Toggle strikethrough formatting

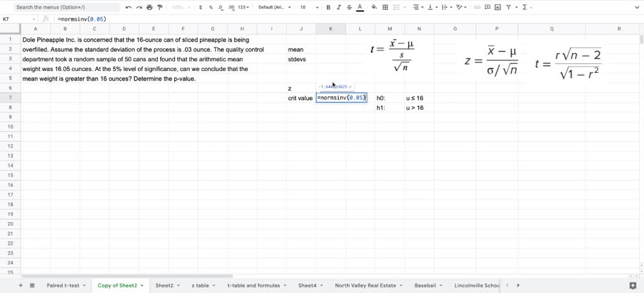(x=349, y=8)
